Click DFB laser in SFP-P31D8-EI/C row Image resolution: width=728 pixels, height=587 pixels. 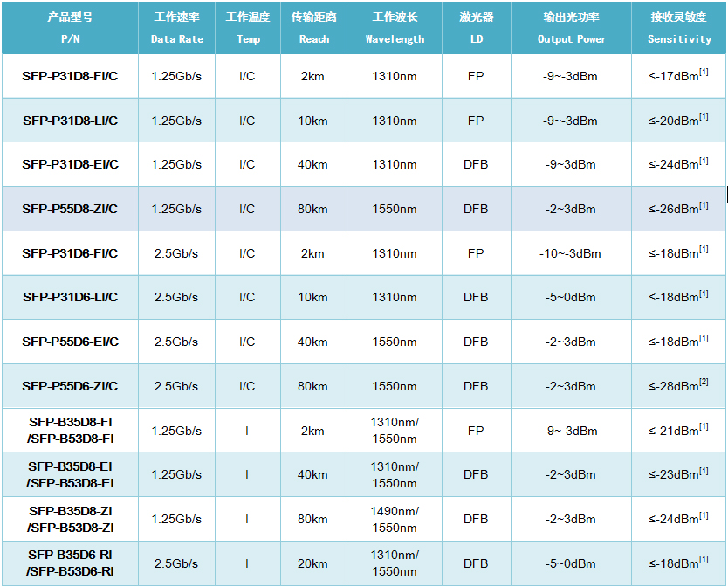(x=476, y=164)
